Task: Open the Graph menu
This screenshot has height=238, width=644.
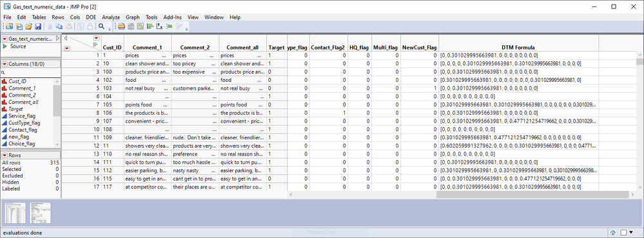Action: pos(133,17)
